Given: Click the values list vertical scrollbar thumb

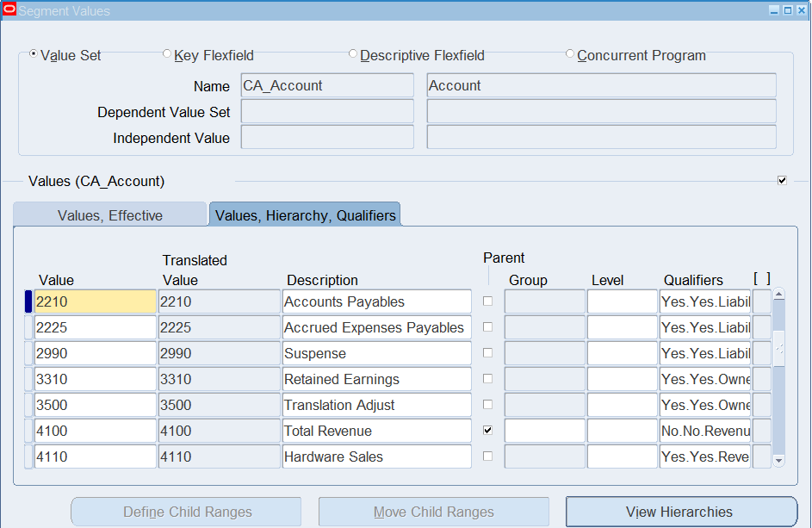Looking at the screenshot, I should pos(779,350).
